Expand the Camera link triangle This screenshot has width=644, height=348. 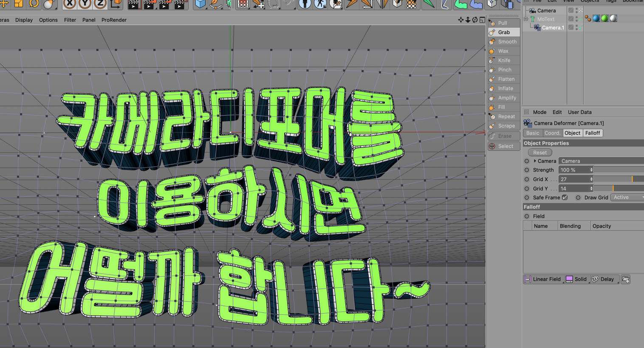(535, 161)
